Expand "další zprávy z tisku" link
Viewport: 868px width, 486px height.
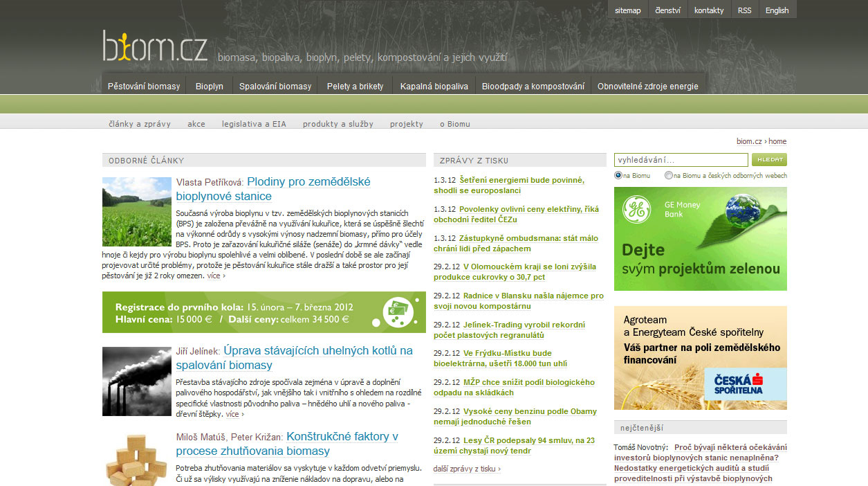[467, 469]
